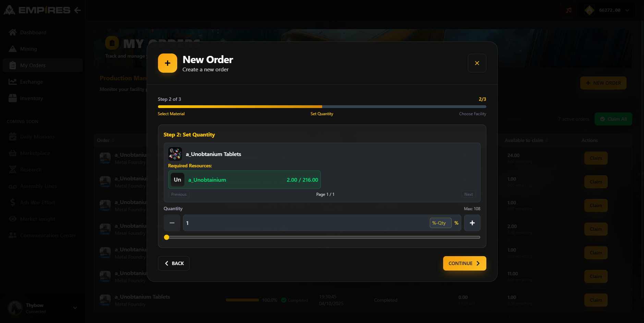
Task: Select the a_Unobtainium required resource row
Action: click(244, 180)
